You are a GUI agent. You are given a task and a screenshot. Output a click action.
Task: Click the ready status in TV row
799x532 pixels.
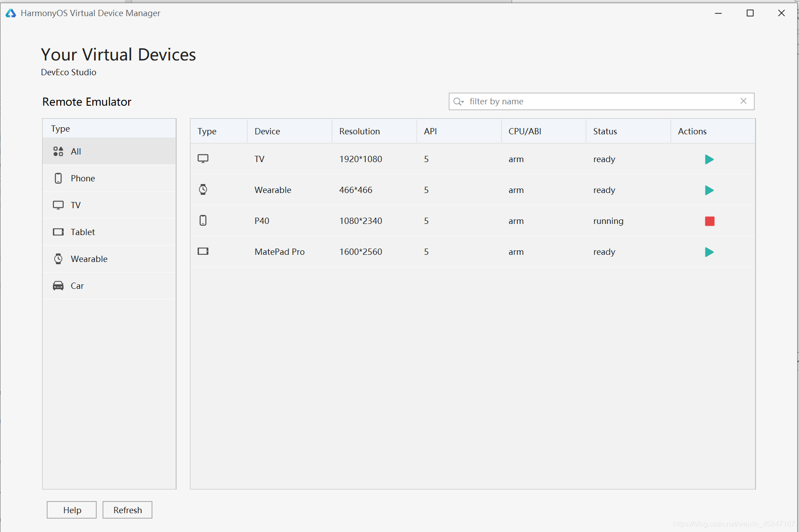pos(604,159)
